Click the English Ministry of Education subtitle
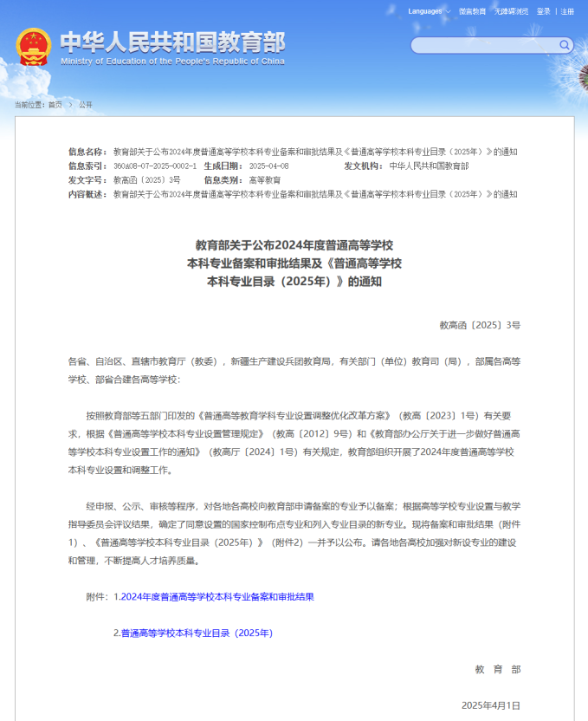This screenshot has width=588, height=721. pos(172,62)
